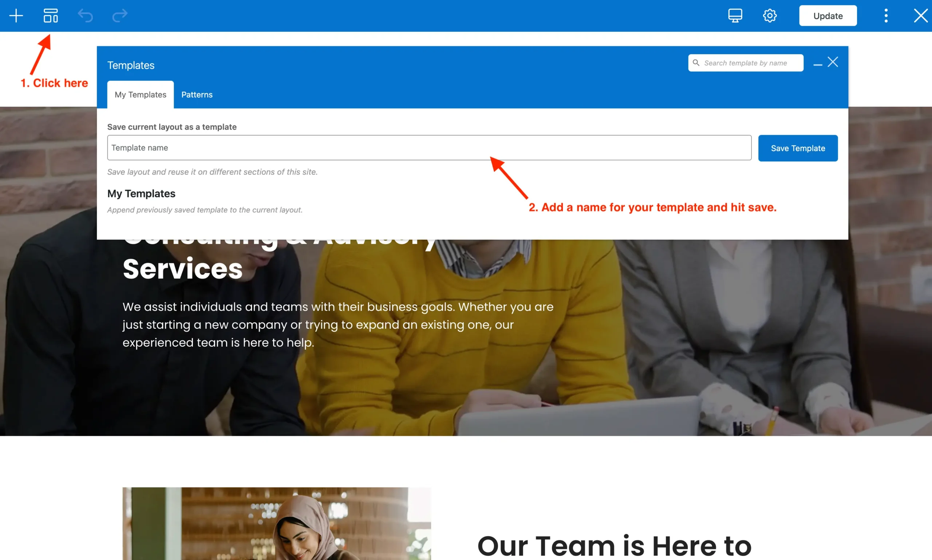Select the Services heading text
Viewport: 932px width, 560px height.
click(x=183, y=269)
